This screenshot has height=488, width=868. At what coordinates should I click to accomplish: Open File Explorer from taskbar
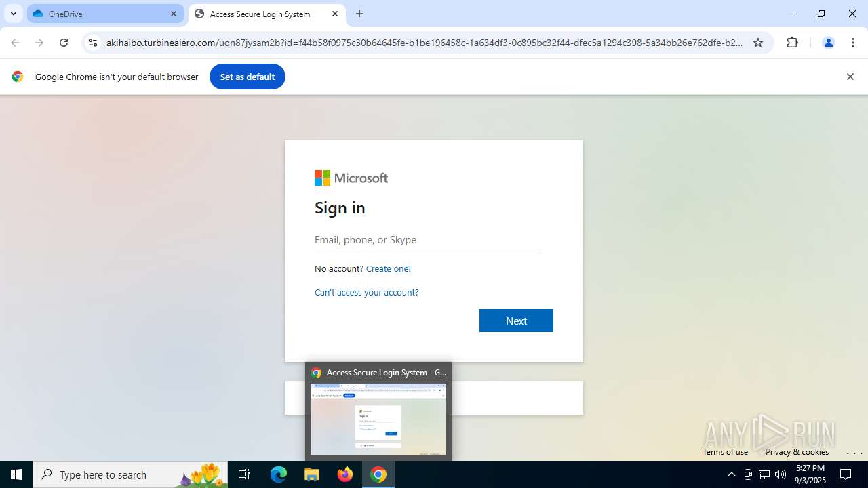[x=312, y=474]
